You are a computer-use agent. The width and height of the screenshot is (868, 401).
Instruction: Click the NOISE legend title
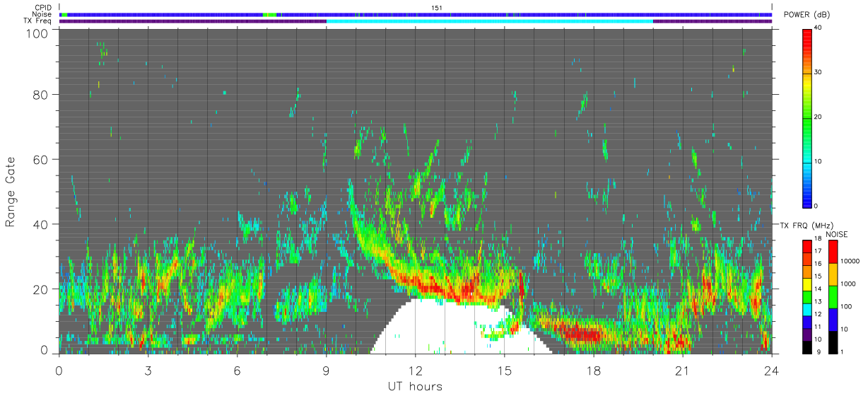[837, 234]
